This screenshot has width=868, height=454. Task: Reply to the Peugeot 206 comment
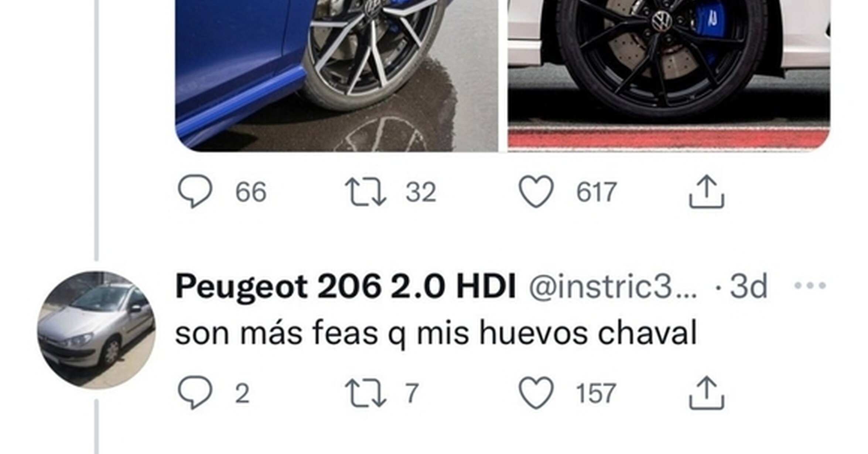pyautogui.click(x=195, y=393)
